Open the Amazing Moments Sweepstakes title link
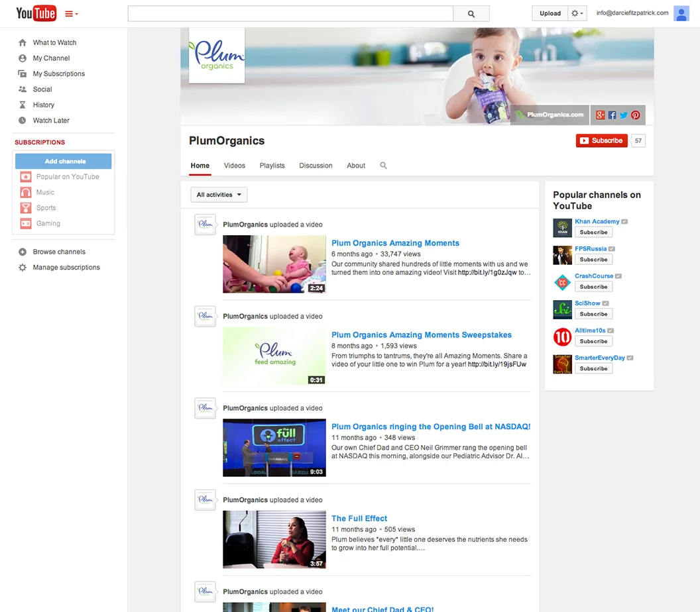The image size is (700, 612). 422,335
